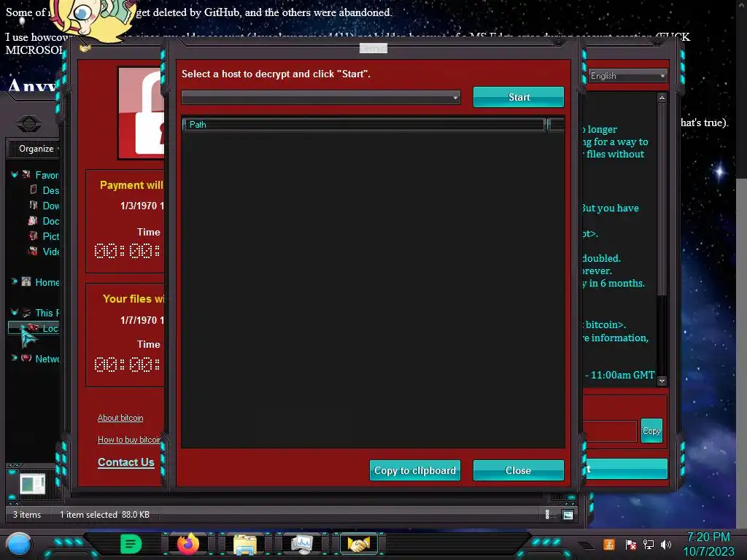Click the Homegroup house icon
This screenshot has width=747, height=560.
click(26, 281)
